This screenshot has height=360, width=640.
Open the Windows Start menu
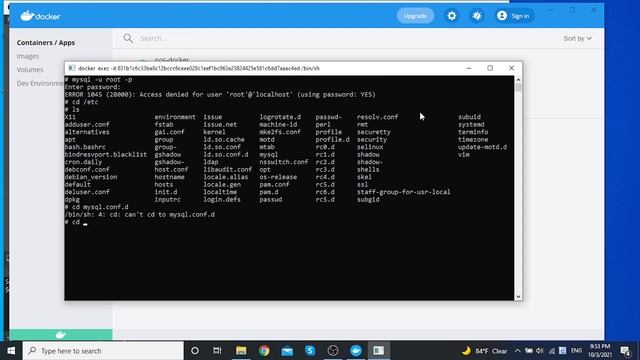click(11, 351)
